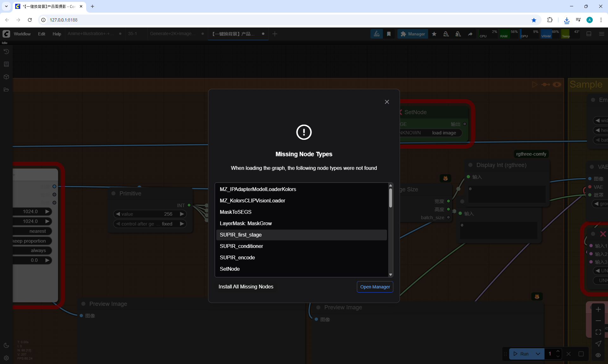
Task: Open the tab list dropdown in browser
Action: pyautogui.click(x=6, y=6)
